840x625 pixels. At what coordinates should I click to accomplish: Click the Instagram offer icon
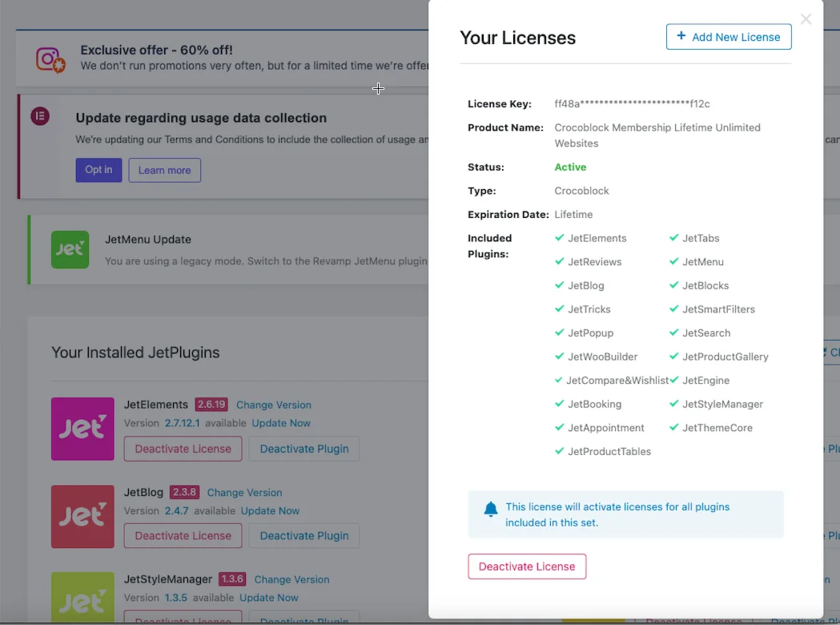tap(50, 60)
